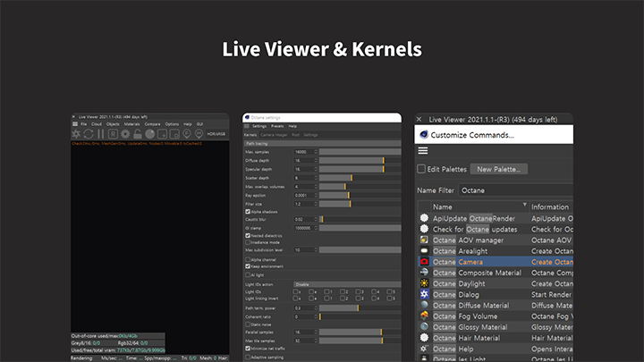Click the Octane Dialog blue icon

(424, 294)
